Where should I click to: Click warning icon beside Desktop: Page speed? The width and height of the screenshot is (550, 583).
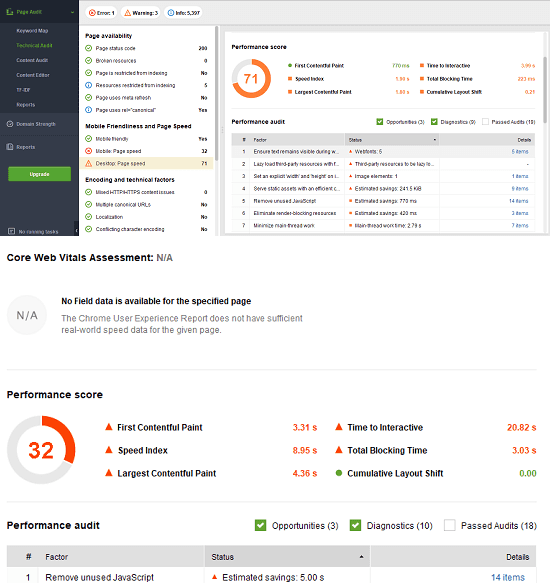pyautogui.click(x=89, y=163)
